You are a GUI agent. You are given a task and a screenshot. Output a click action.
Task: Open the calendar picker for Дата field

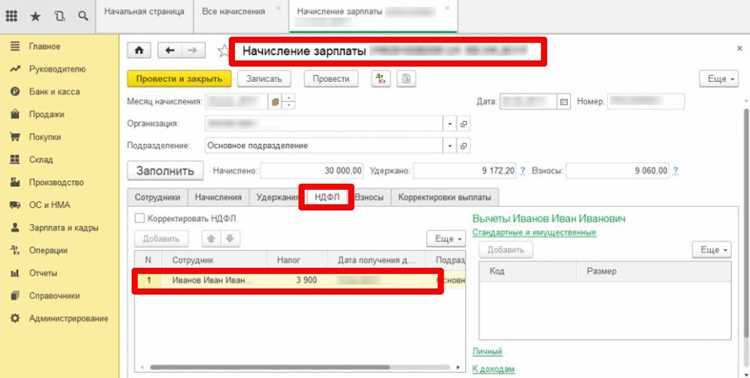(563, 101)
